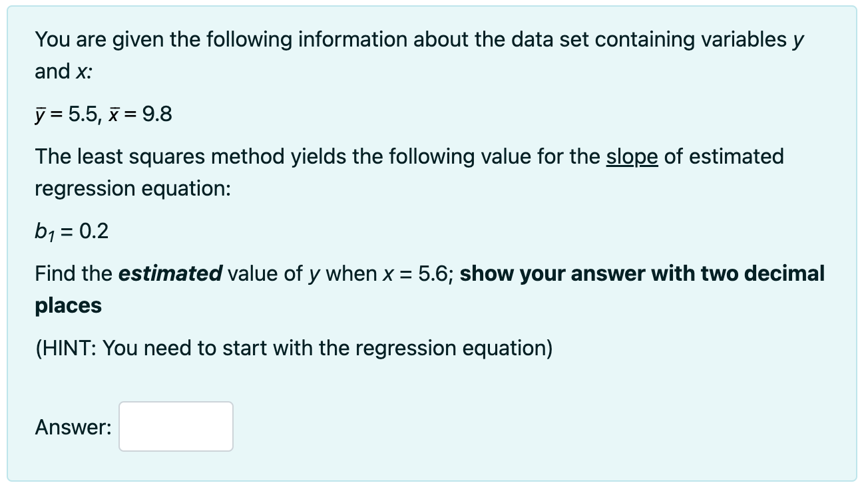The image size is (868, 487).
Task: Click the bold text about two decimal
Action: coord(642,273)
